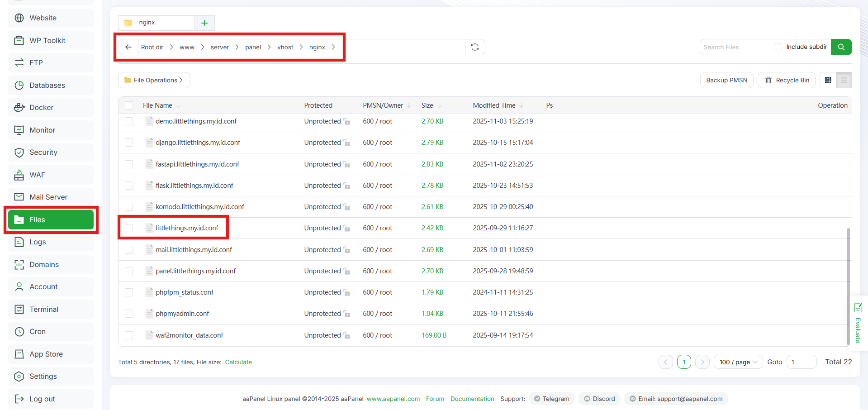Open the Forum footer link
Viewport: 868px width, 410px height.
(x=435, y=399)
